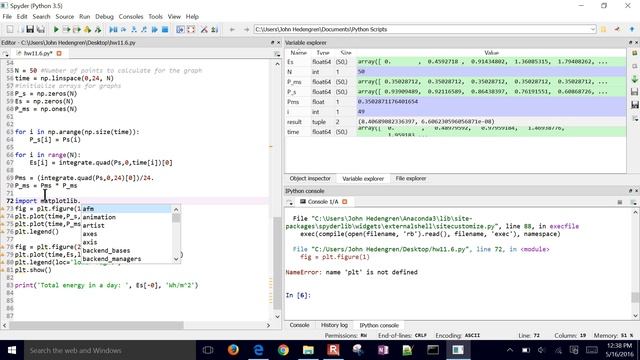
Task: Open the Help menu
Action: (192, 17)
